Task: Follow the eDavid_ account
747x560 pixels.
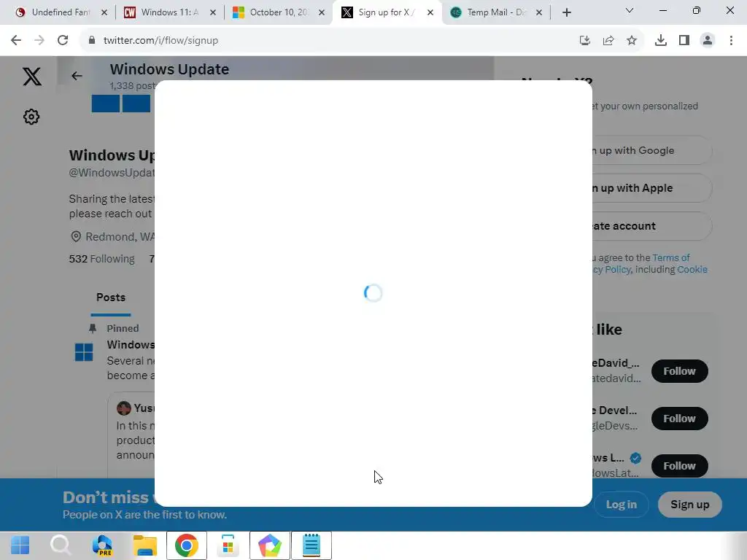Action: (679, 371)
